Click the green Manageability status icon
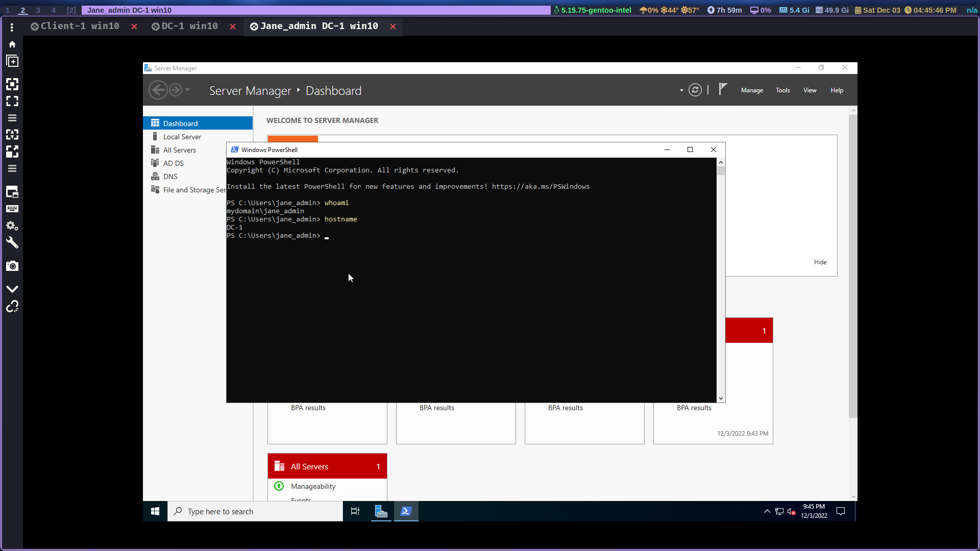Image resolution: width=980 pixels, height=551 pixels. point(279,486)
